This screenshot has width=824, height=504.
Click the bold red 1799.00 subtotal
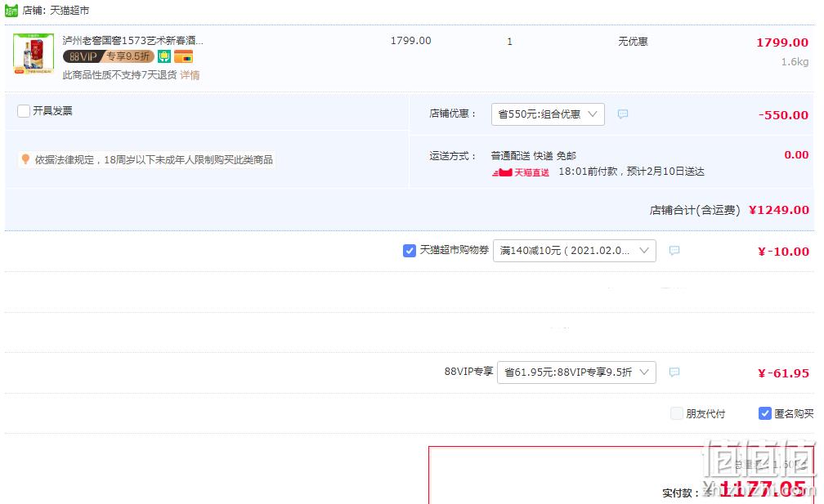(x=782, y=42)
